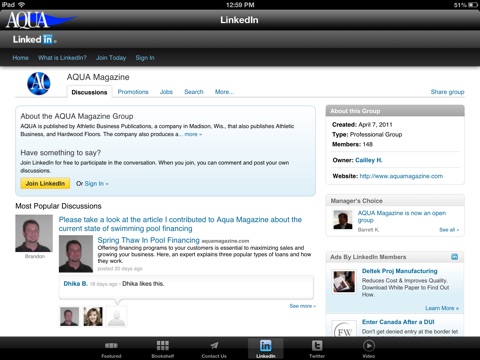Tap the AQUA logo in header
This screenshot has height=360, width=480.
pos(41,20)
